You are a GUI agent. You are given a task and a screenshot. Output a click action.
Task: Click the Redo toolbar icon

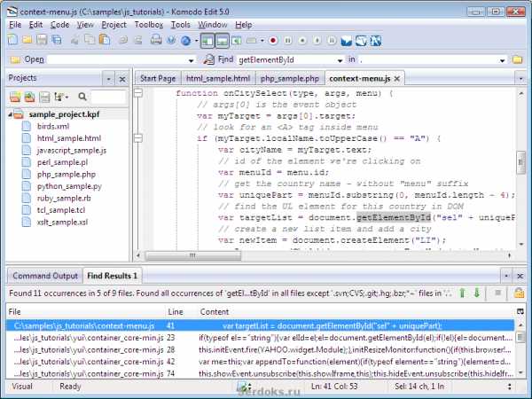137,41
